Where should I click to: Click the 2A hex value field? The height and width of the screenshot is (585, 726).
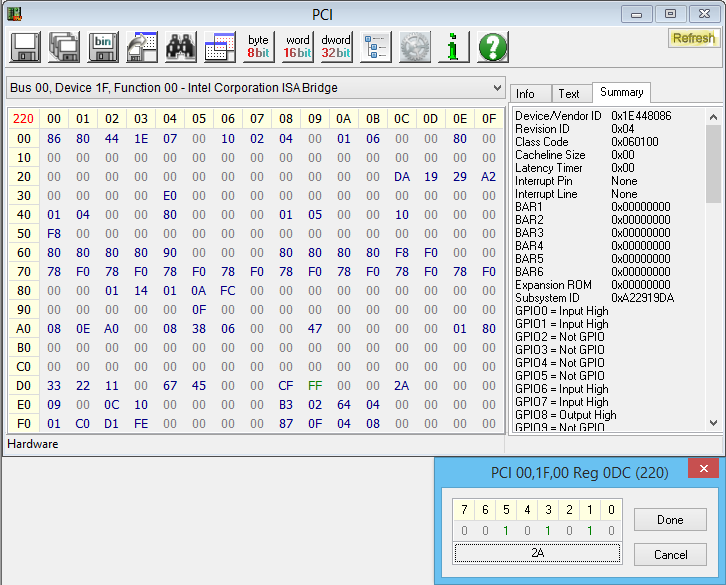[x=537, y=553]
